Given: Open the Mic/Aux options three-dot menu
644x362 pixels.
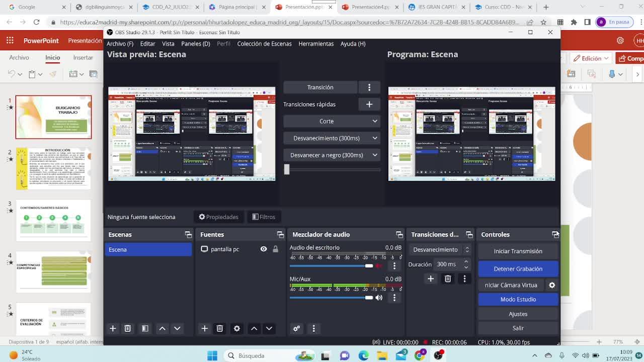Looking at the screenshot, I should coord(394,298).
